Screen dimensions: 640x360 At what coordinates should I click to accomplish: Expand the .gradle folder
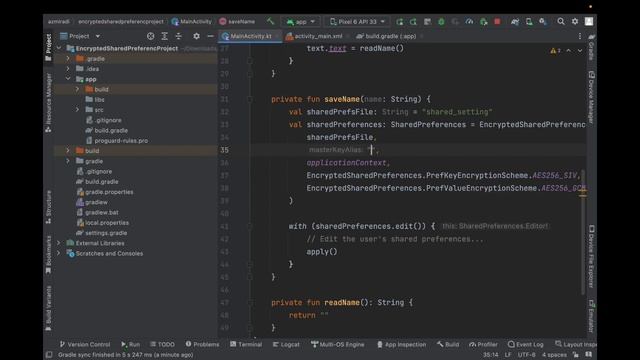(x=68, y=58)
